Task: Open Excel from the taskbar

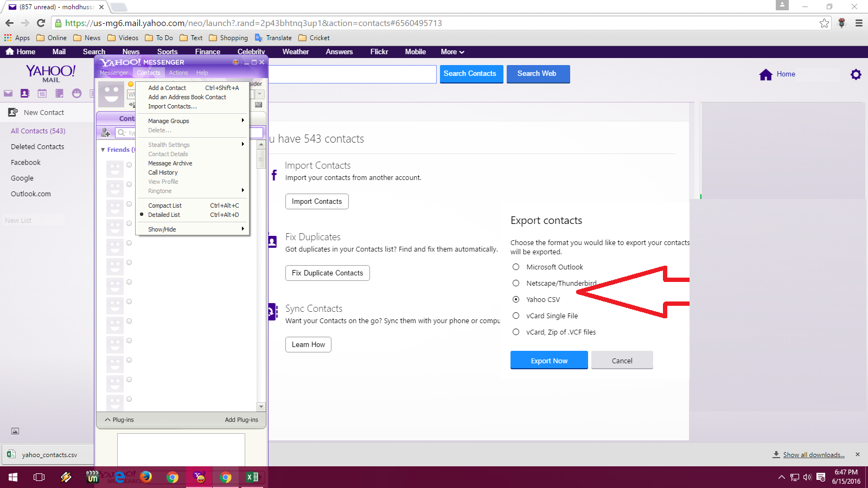Action: (x=252, y=477)
